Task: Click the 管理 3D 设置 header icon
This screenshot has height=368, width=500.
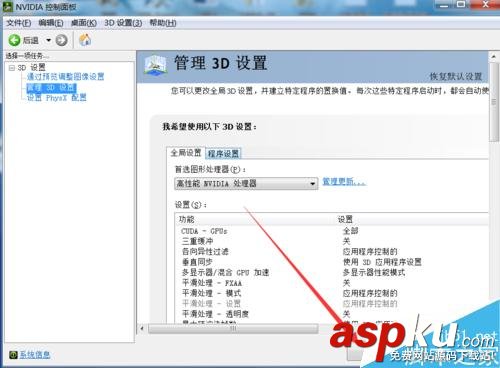Action: 155,65
